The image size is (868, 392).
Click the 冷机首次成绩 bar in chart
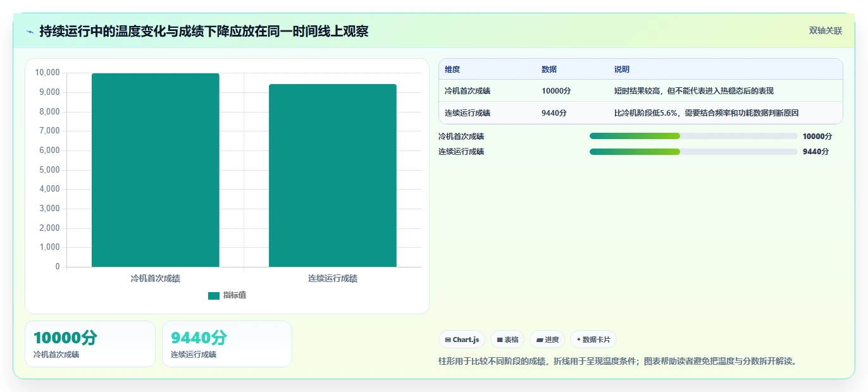point(156,170)
